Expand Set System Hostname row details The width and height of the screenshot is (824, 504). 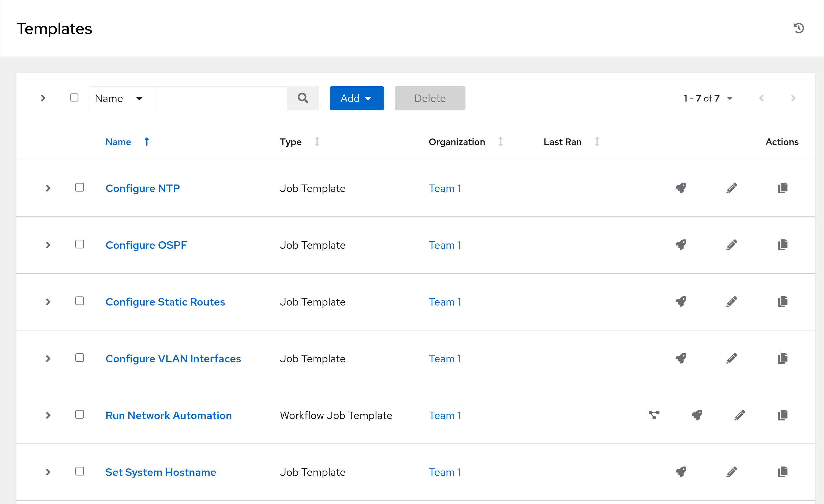tap(48, 473)
